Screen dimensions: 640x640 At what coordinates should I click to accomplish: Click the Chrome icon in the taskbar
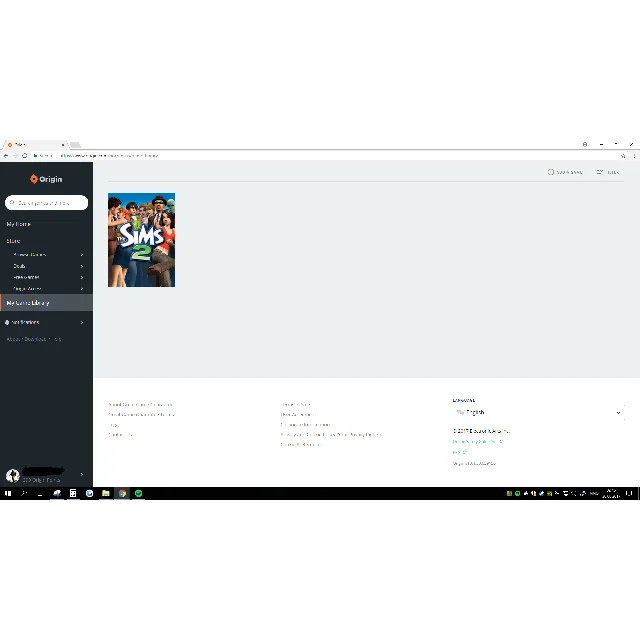[x=122, y=493]
